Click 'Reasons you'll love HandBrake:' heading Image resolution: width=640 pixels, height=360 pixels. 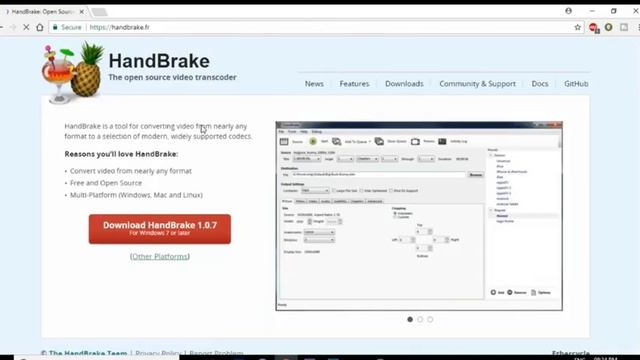click(x=121, y=154)
